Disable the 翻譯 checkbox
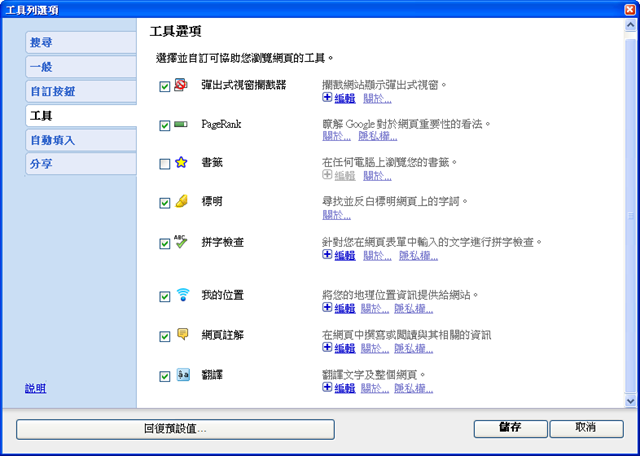This screenshot has width=640, height=456. click(x=164, y=376)
